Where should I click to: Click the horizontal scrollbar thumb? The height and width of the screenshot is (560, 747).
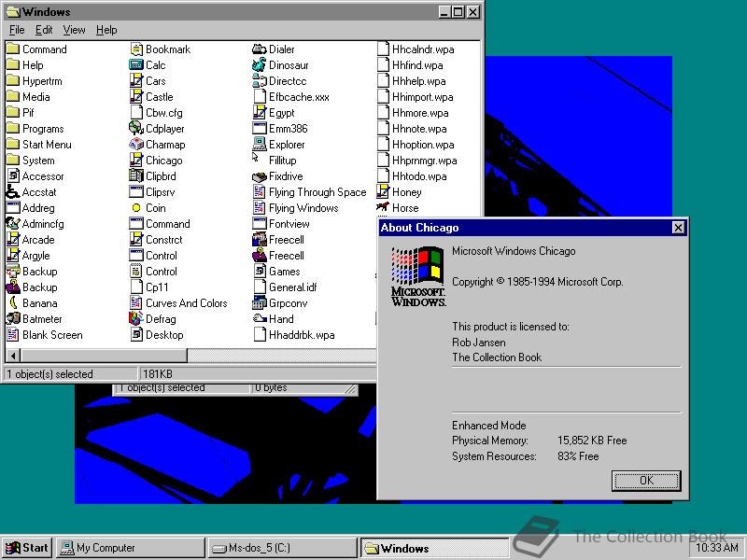point(104,356)
